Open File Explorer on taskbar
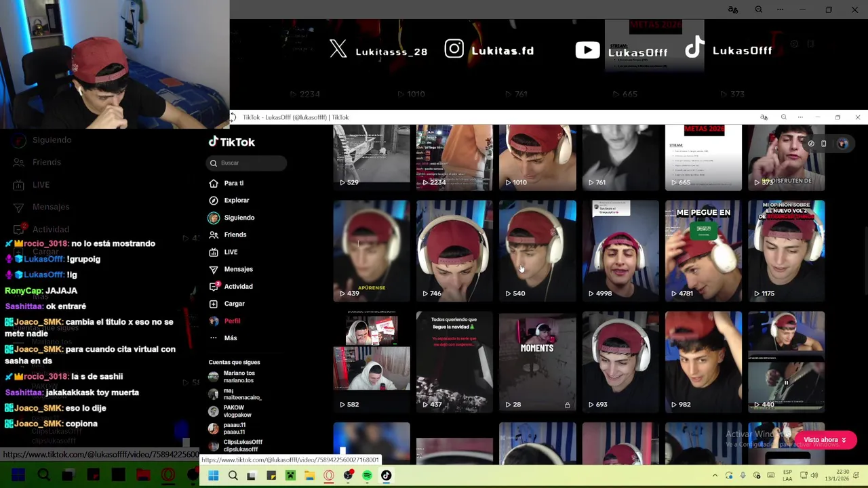Image resolution: width=868 pixels, height=488 pixels. [309, 476]
